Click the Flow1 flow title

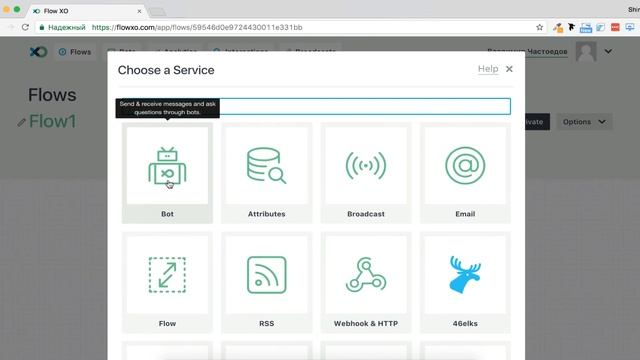[52, 121]
